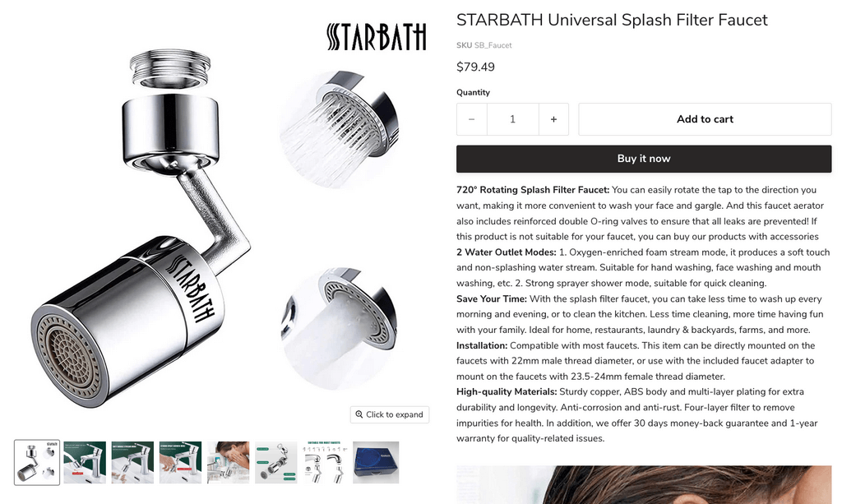Screen dimensions: 842x504
Task: Open thumbnail showing hand under sprayer
Action: 180,463
